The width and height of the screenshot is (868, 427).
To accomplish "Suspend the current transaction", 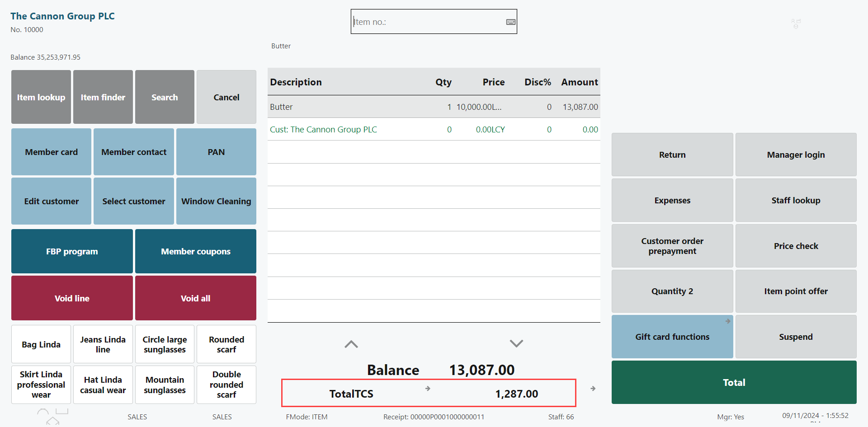I will (x=795, y=337).
